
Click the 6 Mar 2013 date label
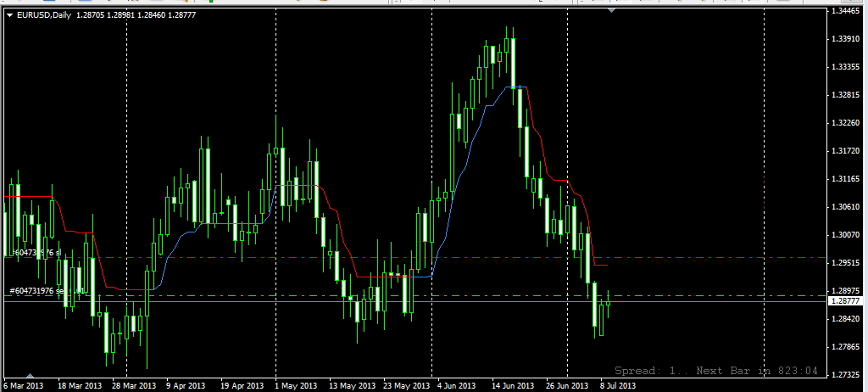(23, 385)
